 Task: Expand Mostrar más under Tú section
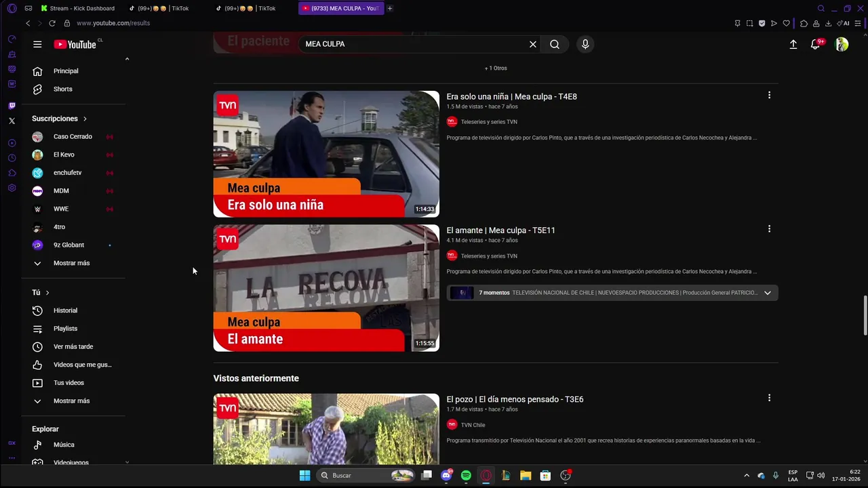[75, 401]
